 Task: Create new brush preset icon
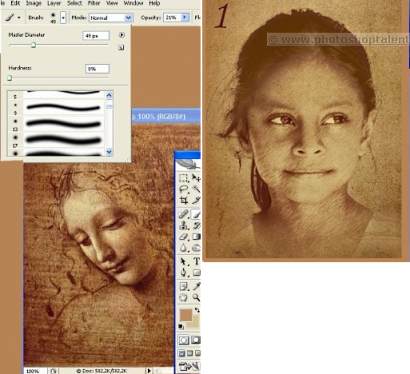click(121, 48)
